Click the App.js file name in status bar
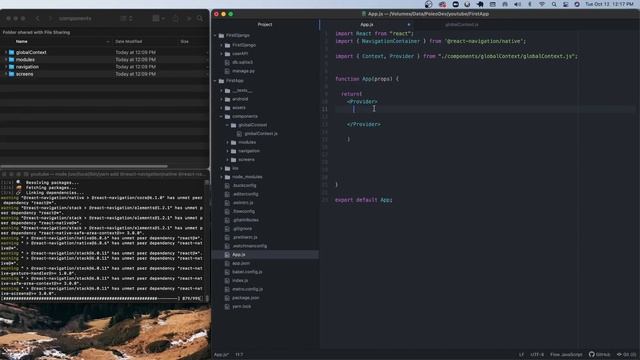The height and width of the screenshot is (360, 640). [221, 355]
